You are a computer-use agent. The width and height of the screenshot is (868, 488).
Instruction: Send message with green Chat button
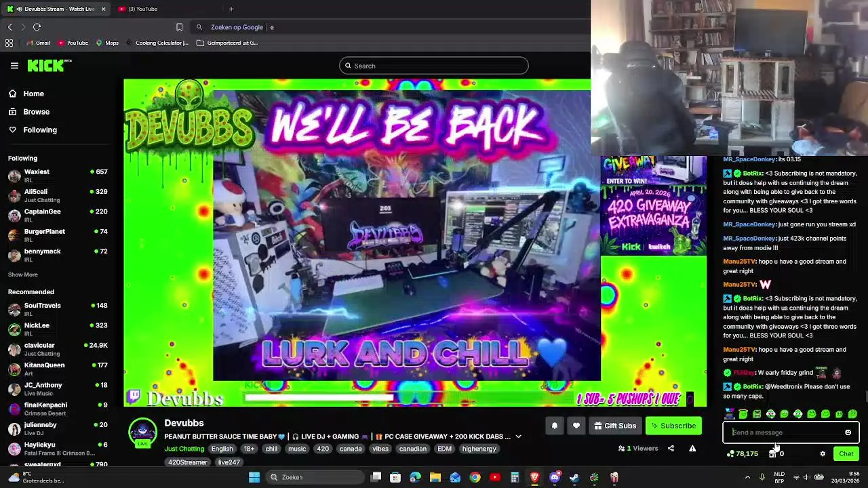coord(846,453)
